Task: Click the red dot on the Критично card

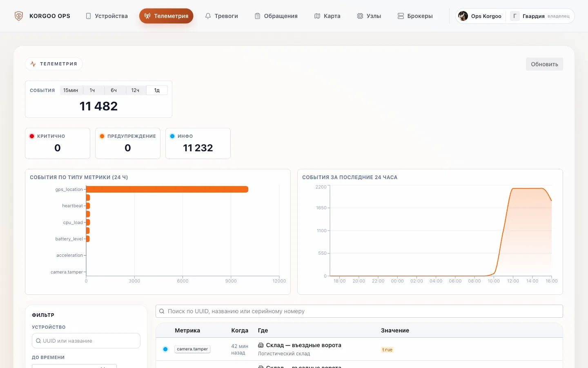Action: (x=32, y=136)
